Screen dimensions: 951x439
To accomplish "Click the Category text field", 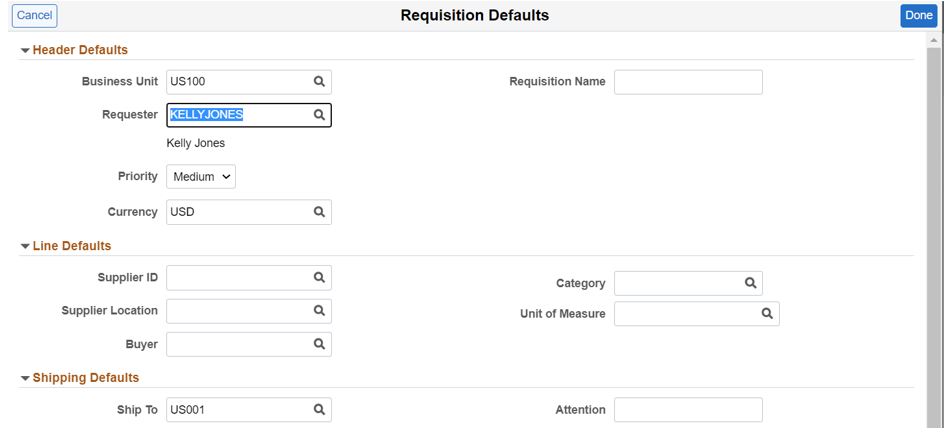I will tap(677, 283).
